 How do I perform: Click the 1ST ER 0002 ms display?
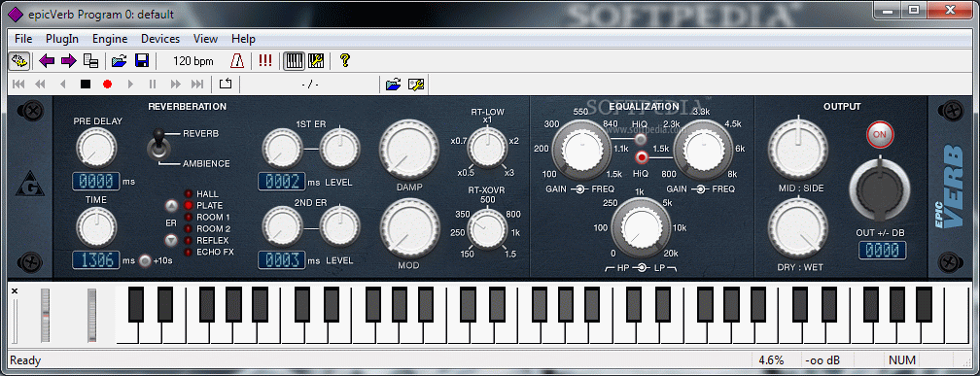coord(281,182)
